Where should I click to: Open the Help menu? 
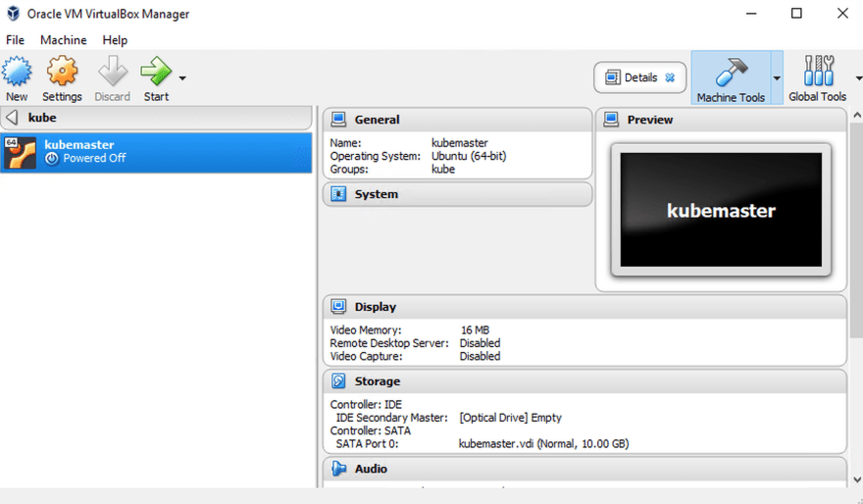coord(115,40)
